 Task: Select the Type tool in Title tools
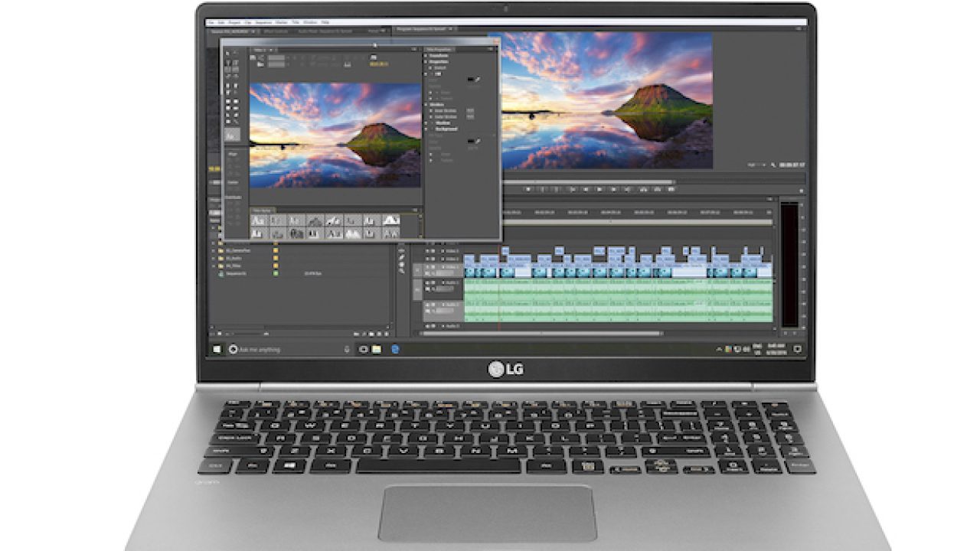tap(228, 63)
